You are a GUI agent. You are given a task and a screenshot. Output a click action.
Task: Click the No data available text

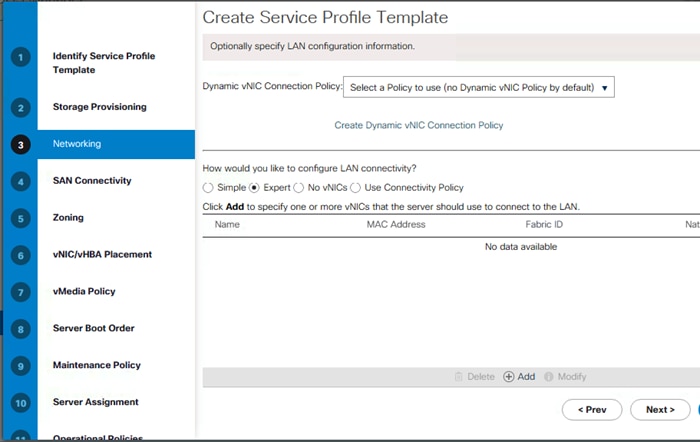(521, 247)
